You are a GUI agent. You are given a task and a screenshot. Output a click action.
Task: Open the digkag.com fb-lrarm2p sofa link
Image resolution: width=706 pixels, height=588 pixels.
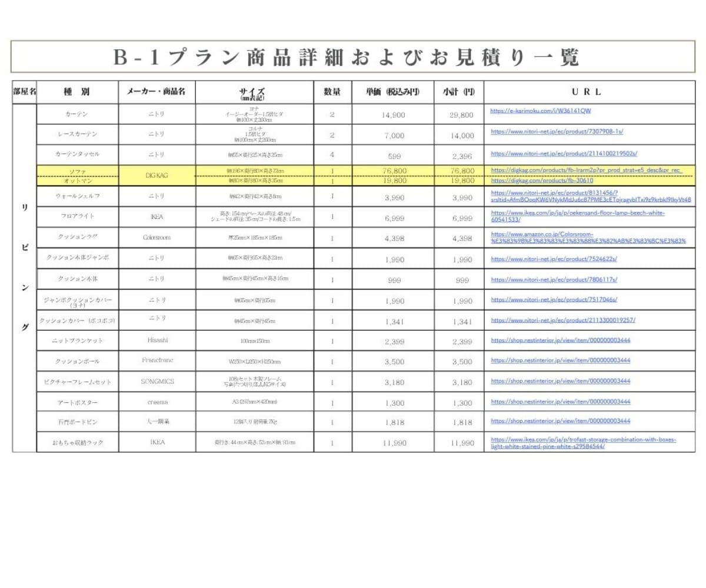point(586,171)
